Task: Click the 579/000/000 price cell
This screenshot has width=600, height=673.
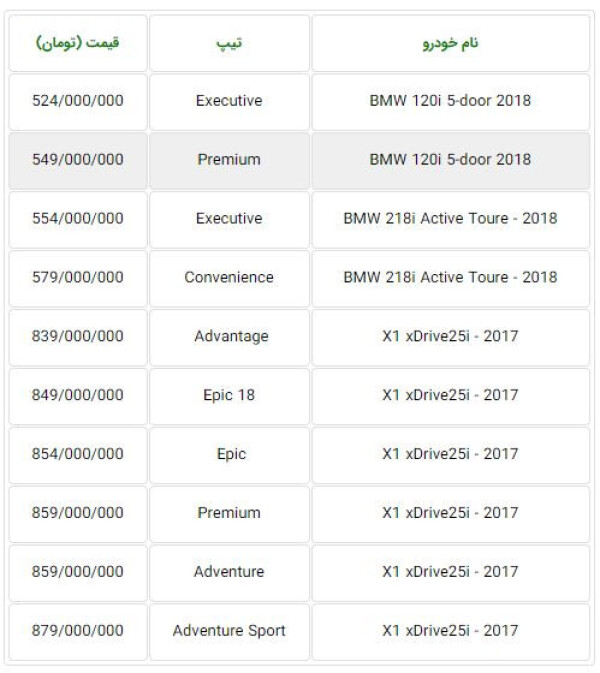Action: pos(78,279)
